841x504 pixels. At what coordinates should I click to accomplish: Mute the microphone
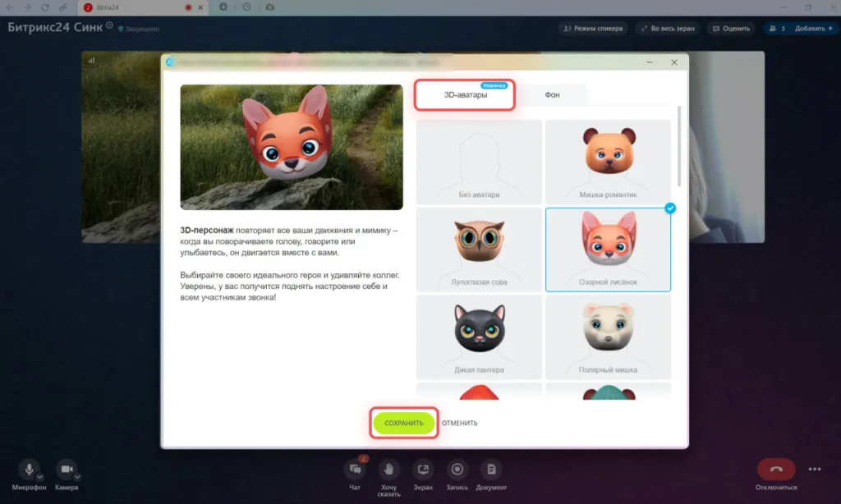pyautogui.click(x=29, y=469)
